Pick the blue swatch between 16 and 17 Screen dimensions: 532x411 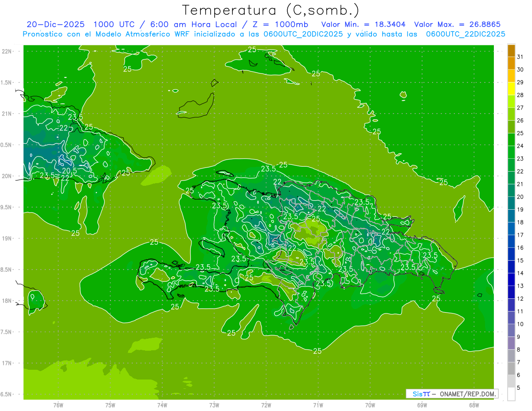pos(511,242)
